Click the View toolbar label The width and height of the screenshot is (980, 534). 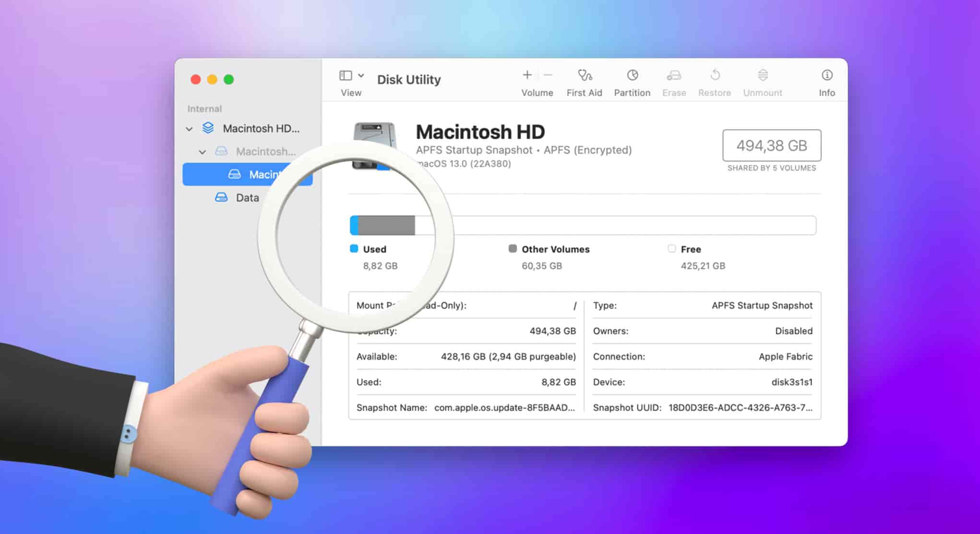[351, 93]
